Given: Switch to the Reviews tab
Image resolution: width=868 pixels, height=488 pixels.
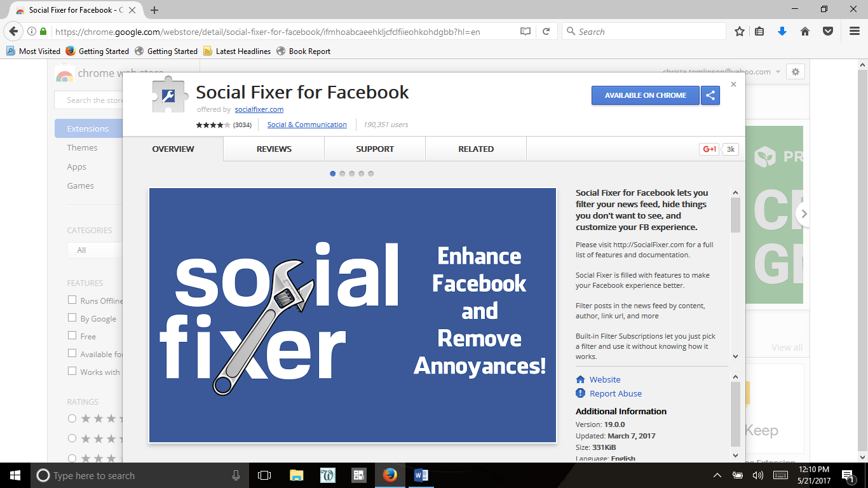Looking at the screenshot, I should point(274,149).
